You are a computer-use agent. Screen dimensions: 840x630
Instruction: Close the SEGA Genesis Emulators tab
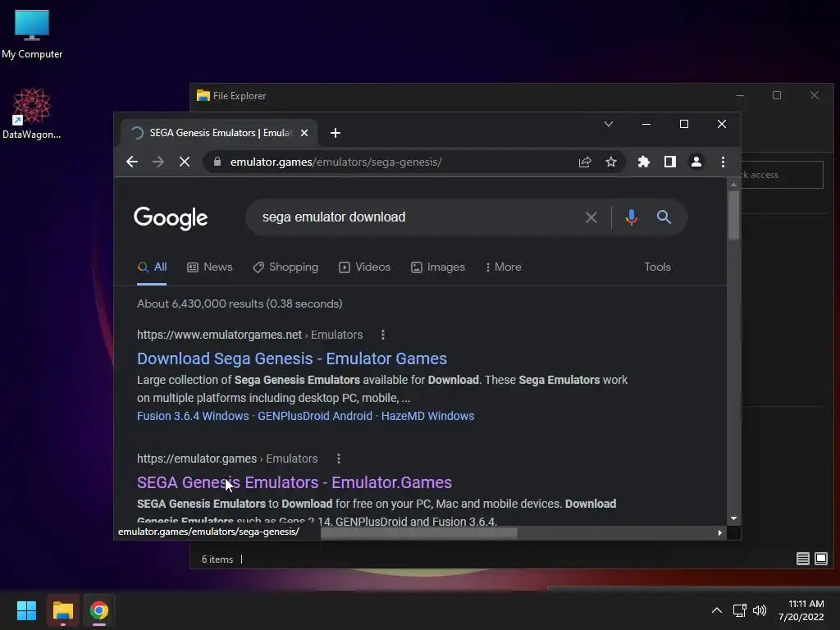pyautogui.click(x=304, y=133)
